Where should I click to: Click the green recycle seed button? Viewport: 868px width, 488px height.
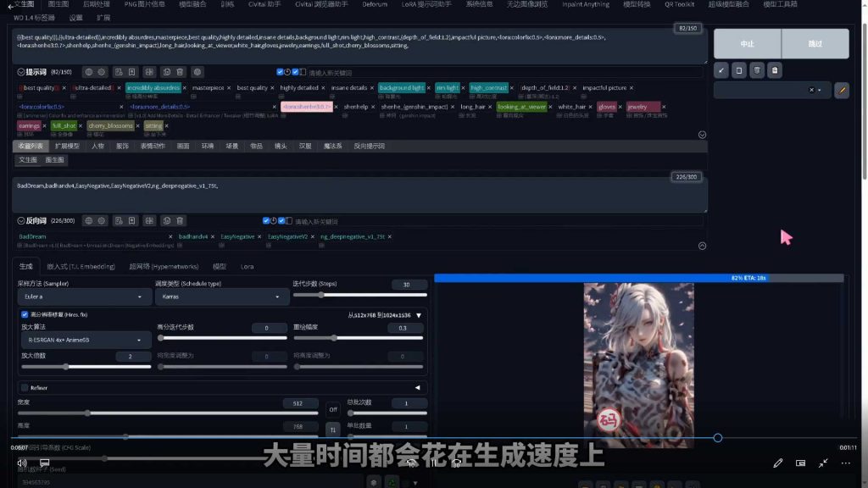pyautogui.click(x=392, y=482)
